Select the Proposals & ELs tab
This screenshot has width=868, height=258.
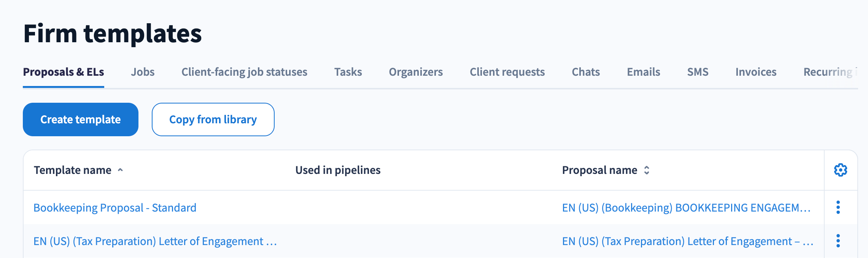click(64, 72)
